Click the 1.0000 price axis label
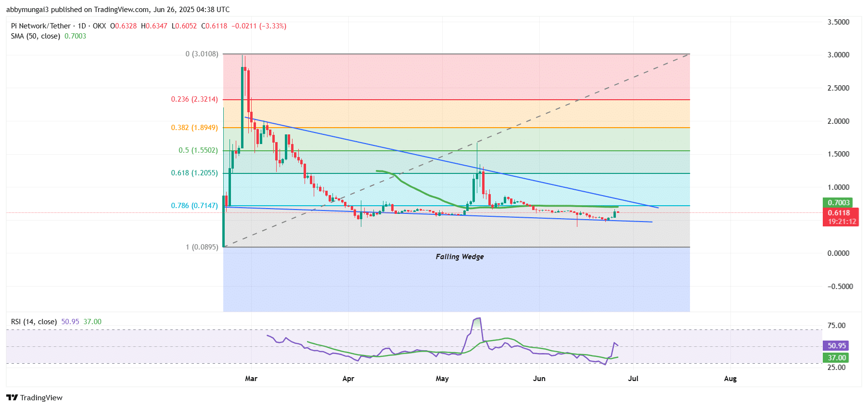Image resolution: width=868 pixels, height=408 pixels. click(838, 187)
